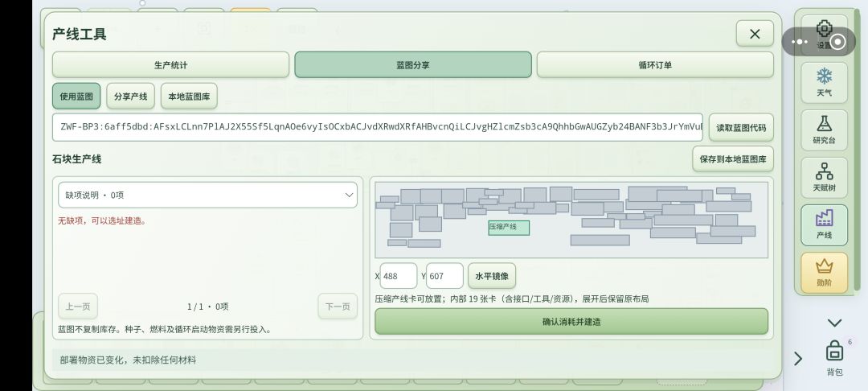
Task: Open the 研究台 flask icon
Action: (x=824, y=130)
